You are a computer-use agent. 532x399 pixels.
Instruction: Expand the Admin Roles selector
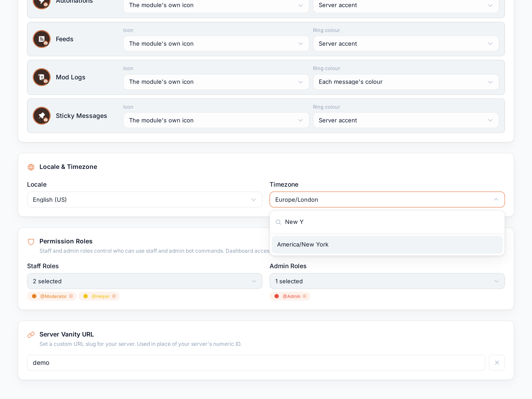(387, 281)
